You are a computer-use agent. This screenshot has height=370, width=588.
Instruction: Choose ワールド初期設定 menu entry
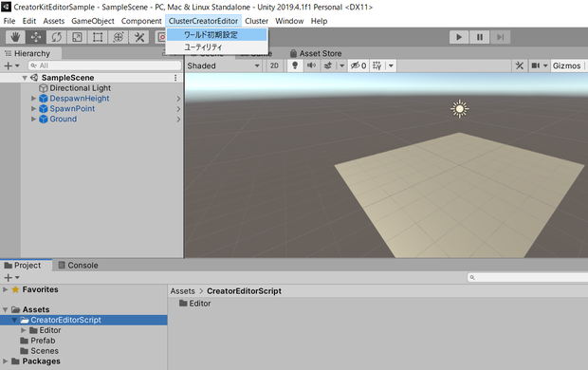click(x=217, y=35)
